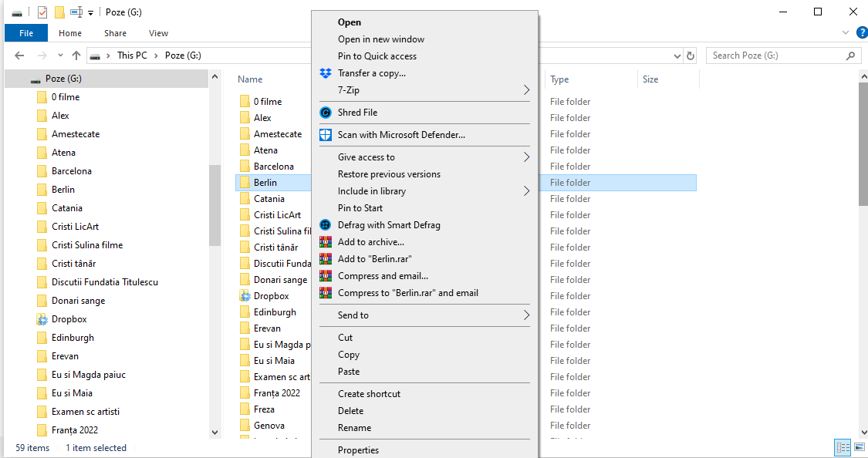This screenshot has height=458, width=868.
Task: Open address bar history dropdown
Action: tap(677, 56)
